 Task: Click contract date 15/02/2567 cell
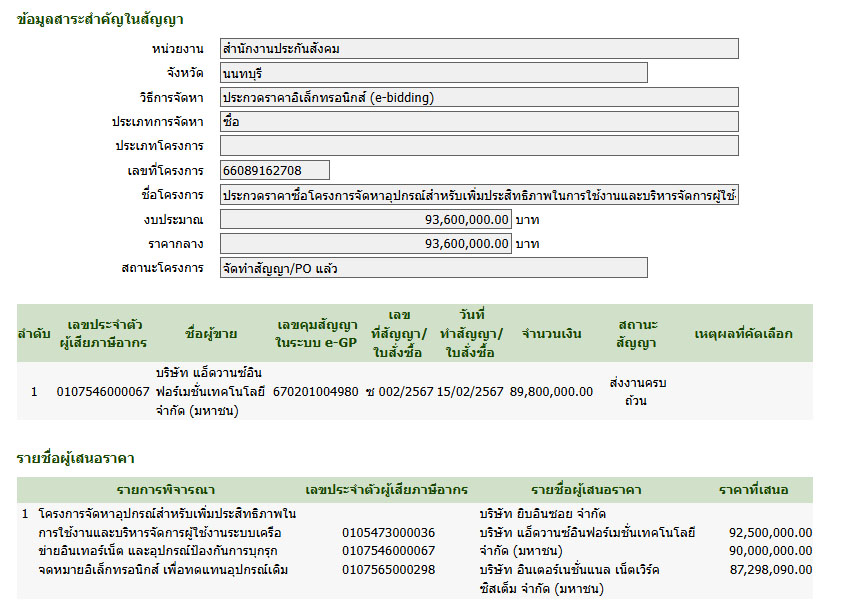(470, 391)
